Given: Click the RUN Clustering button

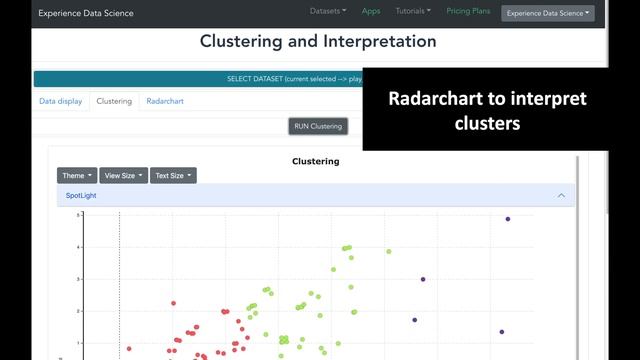Looking at the screenshot, I should click(318, 126).
